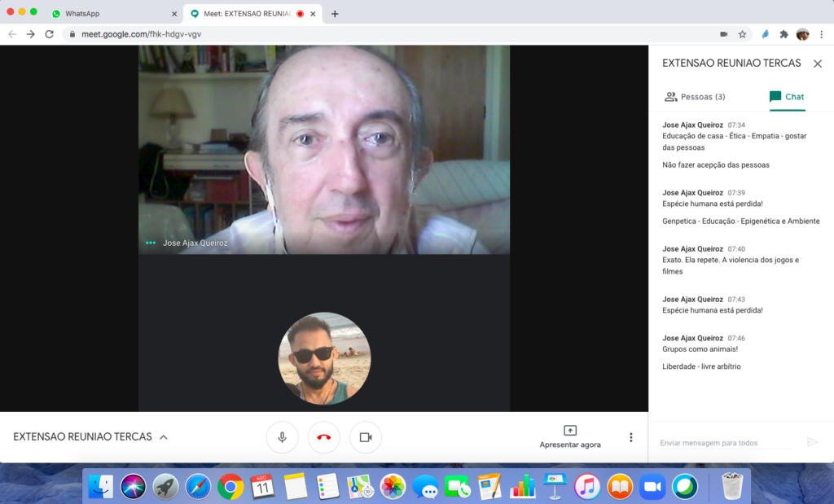The image size is (834, 504).
Task: Open the Chrome extensions puzzle menu
Action: (784, 34)
